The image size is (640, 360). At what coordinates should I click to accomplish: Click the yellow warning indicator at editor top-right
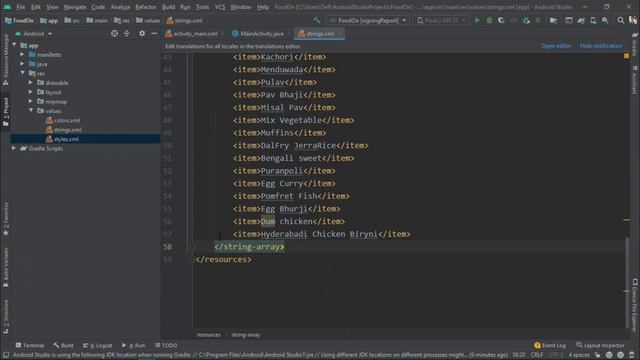coord(626,56)
